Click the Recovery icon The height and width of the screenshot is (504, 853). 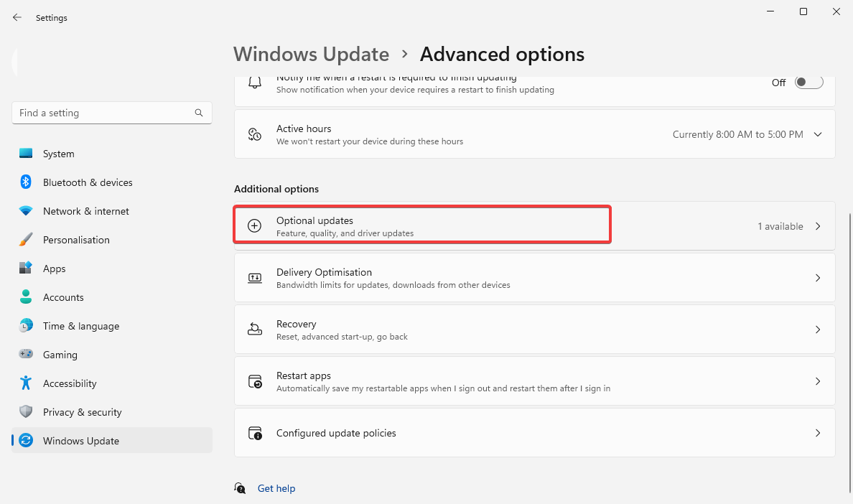tap(255, 329)
